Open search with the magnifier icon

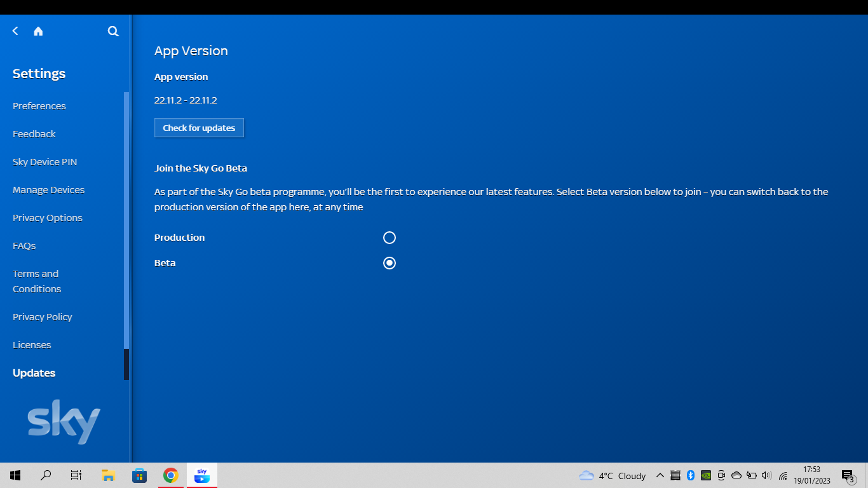tap(113, 31)
